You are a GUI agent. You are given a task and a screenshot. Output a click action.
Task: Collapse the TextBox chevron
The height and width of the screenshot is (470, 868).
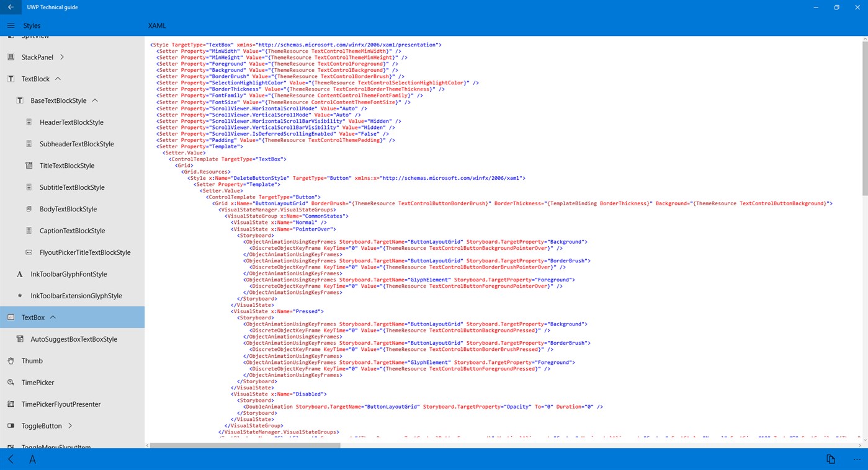[x=53, y=317]
